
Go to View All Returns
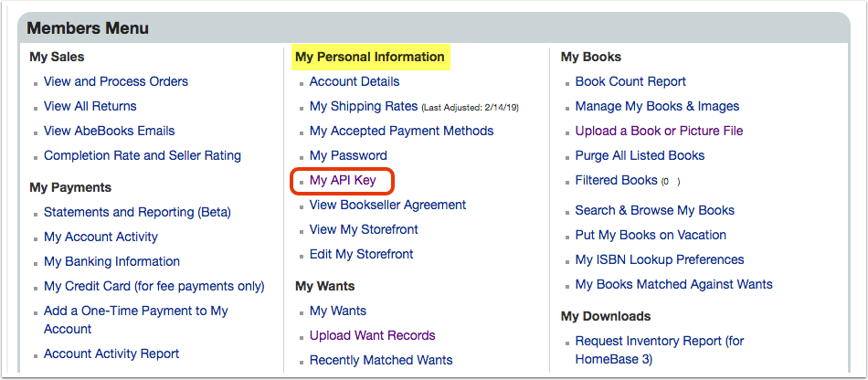click(90, 106)
